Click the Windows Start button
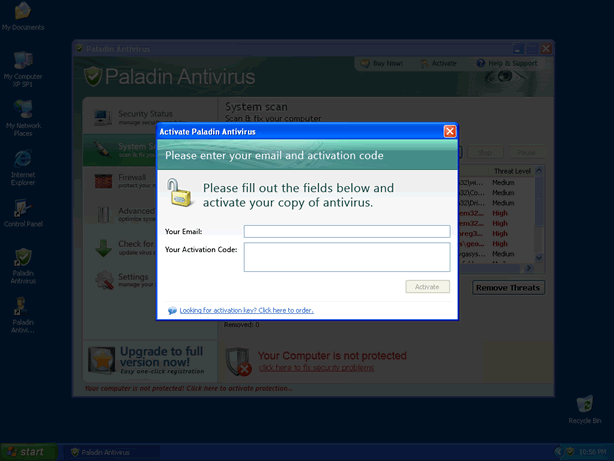This screenshot has width=614, height=461. 26,452
